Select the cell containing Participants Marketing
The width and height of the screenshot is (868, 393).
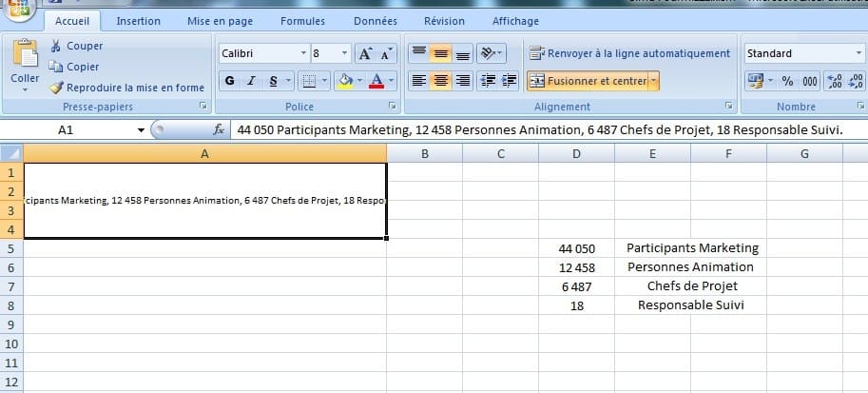(692, 247)
